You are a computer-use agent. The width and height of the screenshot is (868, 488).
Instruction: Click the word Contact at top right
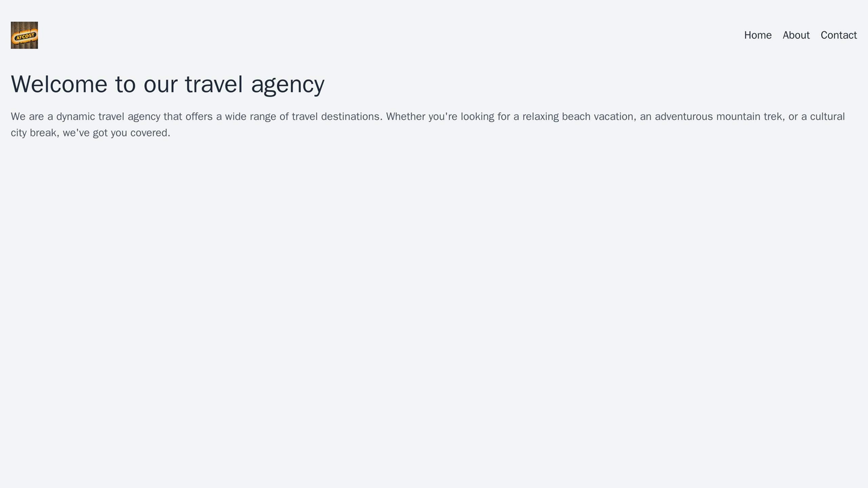click(839, 36)
